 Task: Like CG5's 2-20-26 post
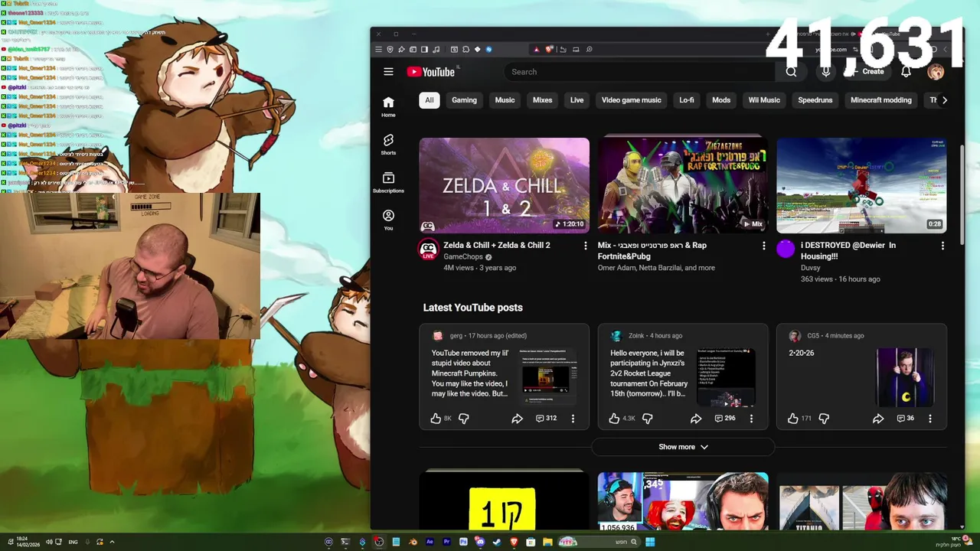click(x=792, y=419)
